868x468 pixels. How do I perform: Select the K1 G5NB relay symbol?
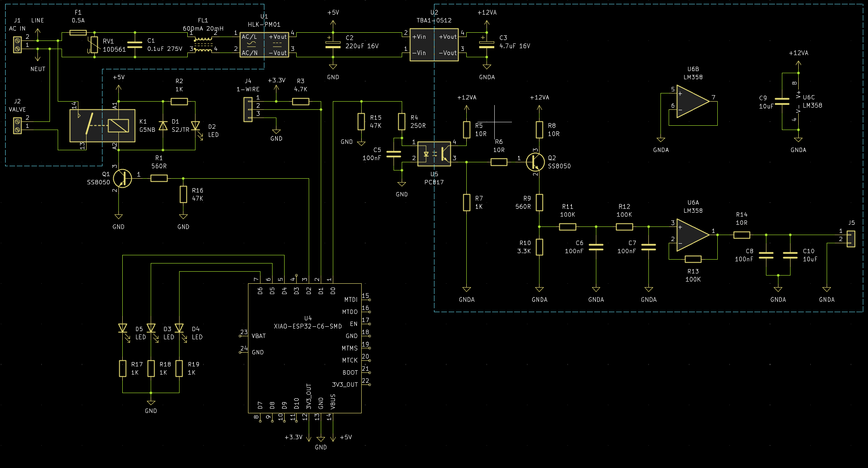pos(102,125)
